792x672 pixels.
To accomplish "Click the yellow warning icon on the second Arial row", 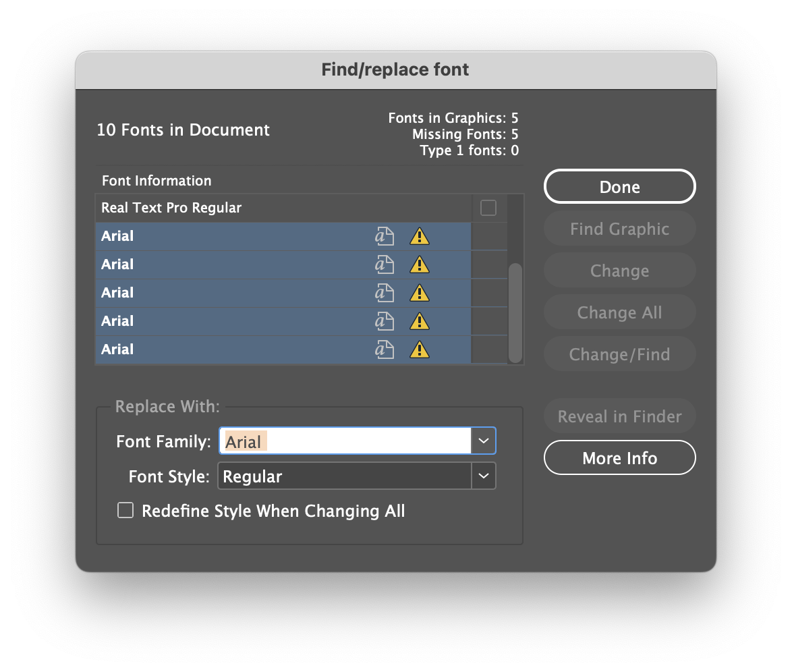I will pos(420,265).
